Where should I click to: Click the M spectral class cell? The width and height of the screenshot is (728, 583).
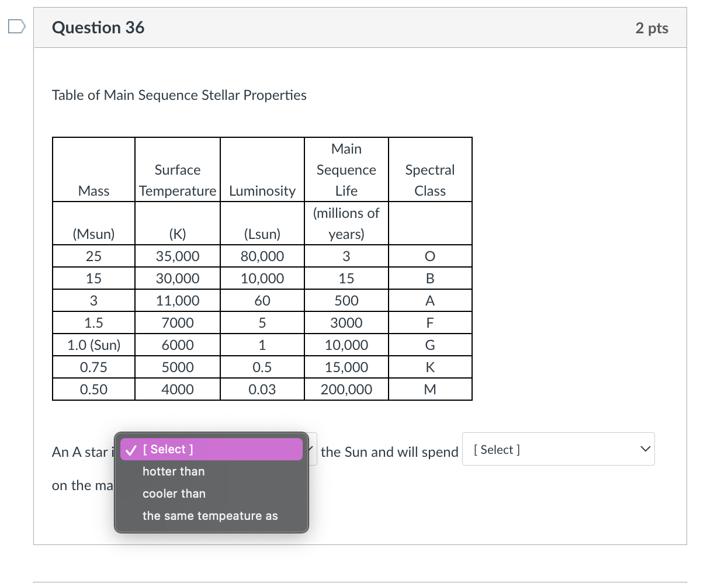pyautogui.click(x=430, y=389)
